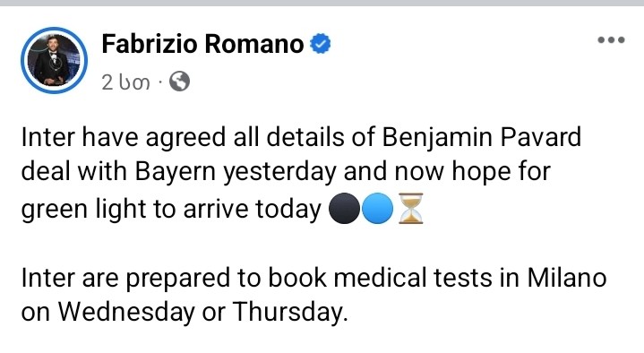Click the blue circle emoji
The width and height of the screenshot is (644, 353).
coord(377,209)
